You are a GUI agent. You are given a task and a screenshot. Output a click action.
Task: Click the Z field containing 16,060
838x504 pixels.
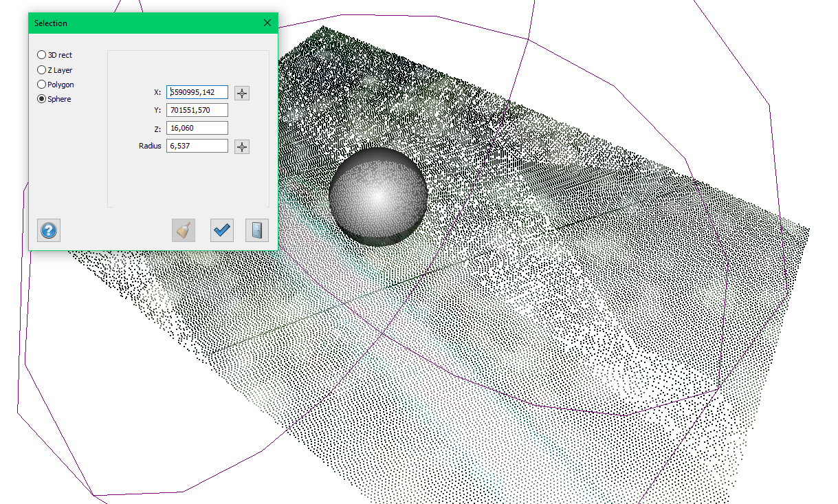pyautogui.click(x=197, y=128)
